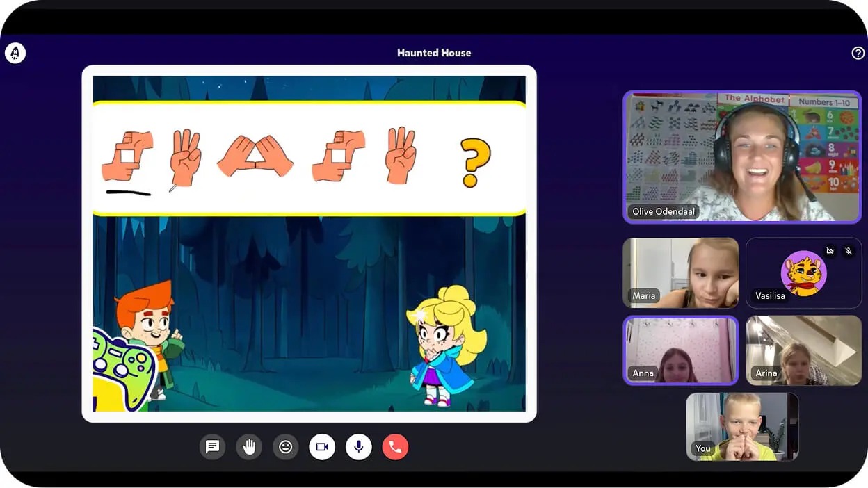Click Vasilisa's muted microphone icon
Screen dimensions: 868x488
848,251
